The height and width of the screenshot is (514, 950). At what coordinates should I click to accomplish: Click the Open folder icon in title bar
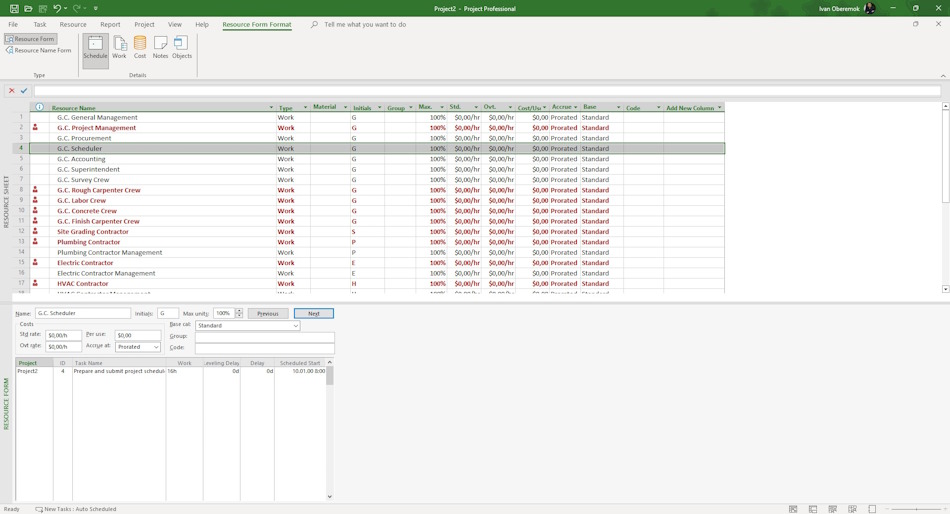pos(28,8)
